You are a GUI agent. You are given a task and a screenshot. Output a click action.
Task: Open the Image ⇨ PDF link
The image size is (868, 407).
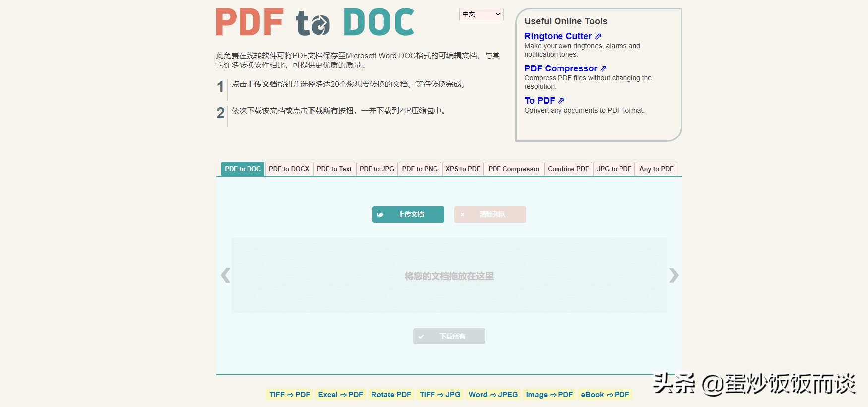coord(550,395)
